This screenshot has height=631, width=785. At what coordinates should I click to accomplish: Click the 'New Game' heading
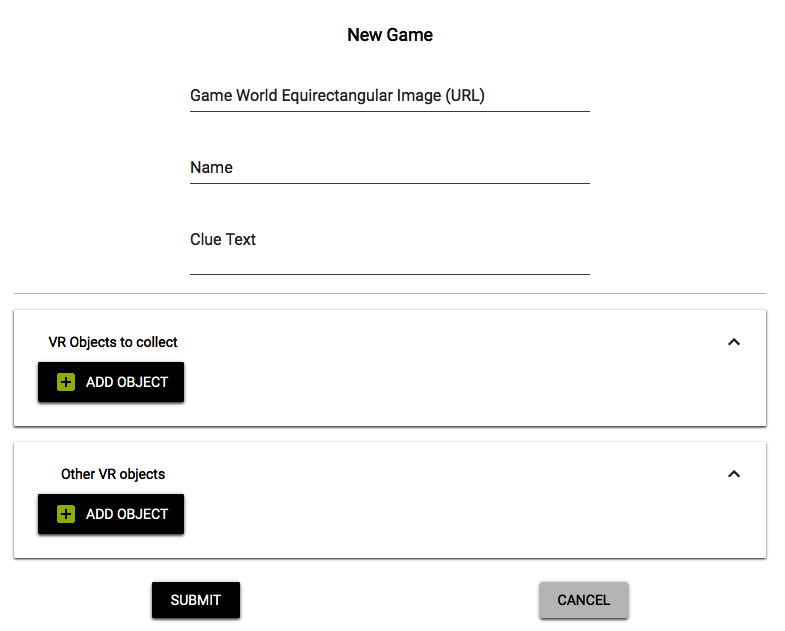[x=390, y=35]
